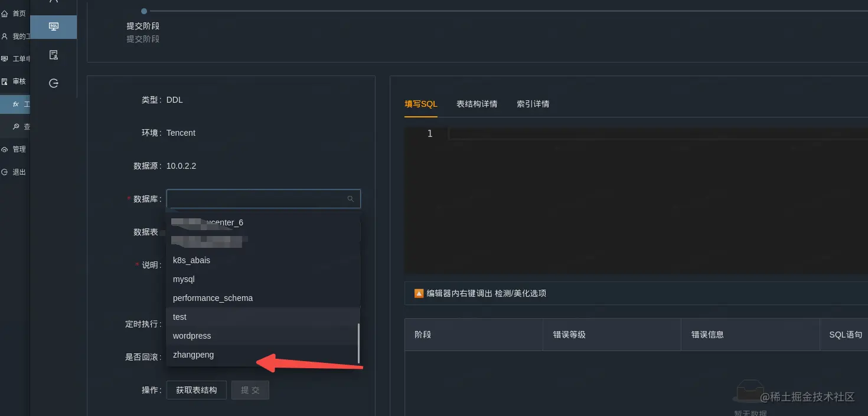
Task: Click the search icon in 数据库 field
Action: [x=350, y=199]
